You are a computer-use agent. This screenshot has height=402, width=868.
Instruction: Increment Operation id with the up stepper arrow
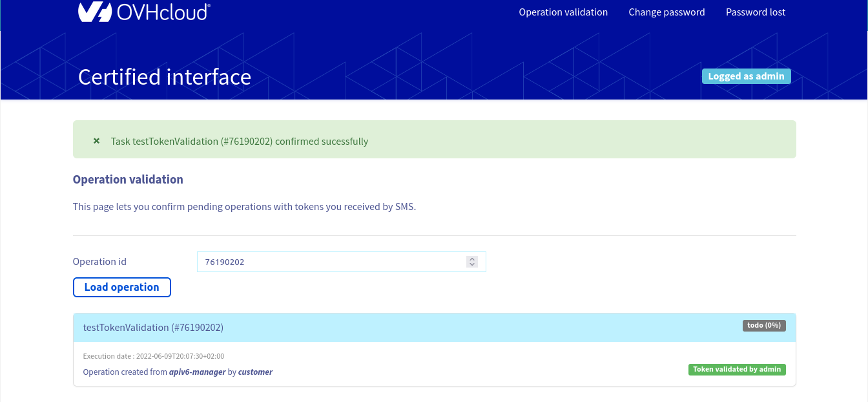[471, 259]
